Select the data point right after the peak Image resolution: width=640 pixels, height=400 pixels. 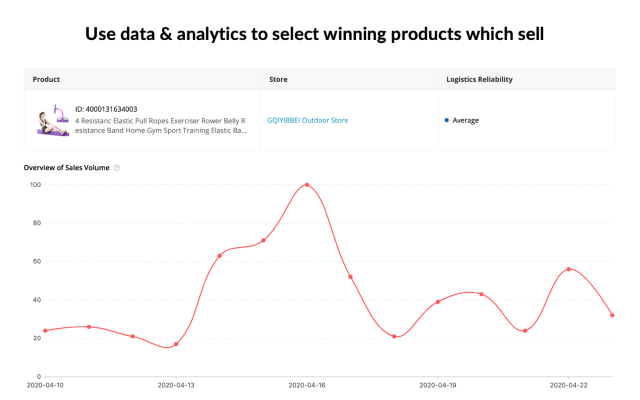point(350,277)
